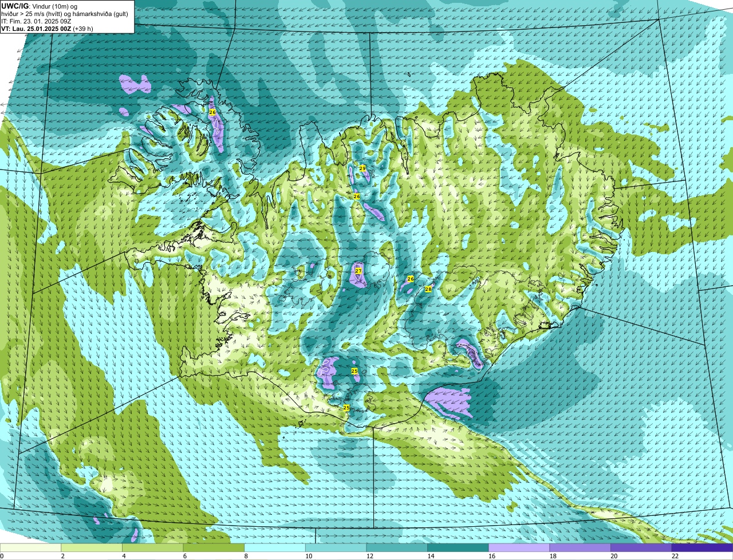
Task: Pick the 4–6 m/s light green scale color
Action: (x=153, y=548)
